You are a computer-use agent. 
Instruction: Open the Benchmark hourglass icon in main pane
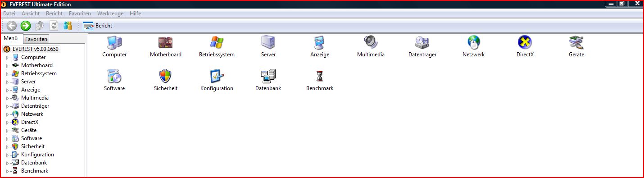pyautogui.click(x=320, y=76)
